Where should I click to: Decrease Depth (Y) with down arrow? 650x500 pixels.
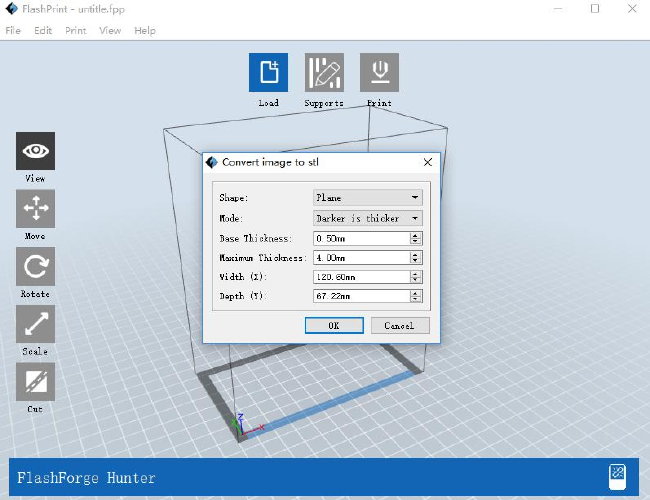415,299
